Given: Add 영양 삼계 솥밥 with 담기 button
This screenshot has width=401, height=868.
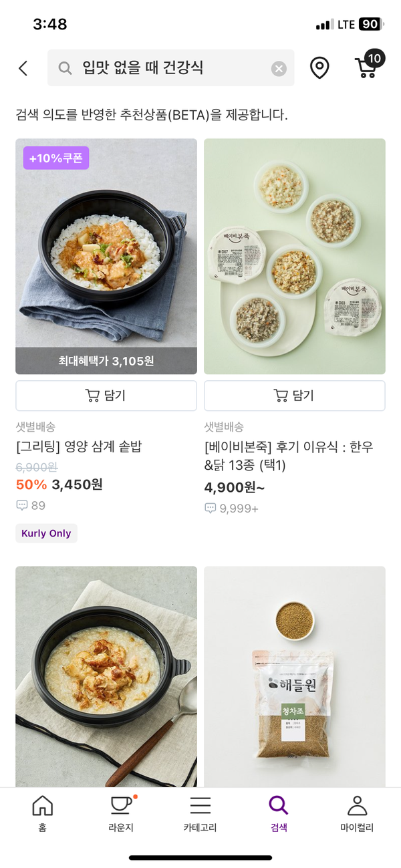Looking at the screenshot, I should (x=106, y=395).
